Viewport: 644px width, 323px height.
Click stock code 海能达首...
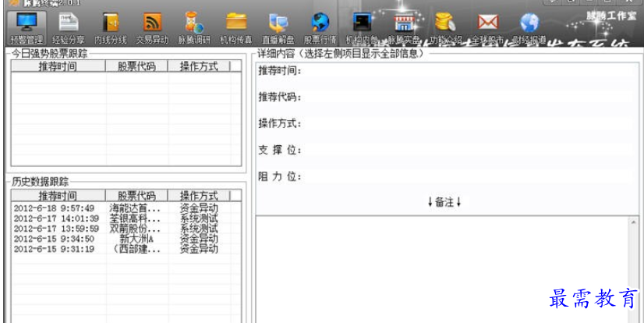pos(135,208)
